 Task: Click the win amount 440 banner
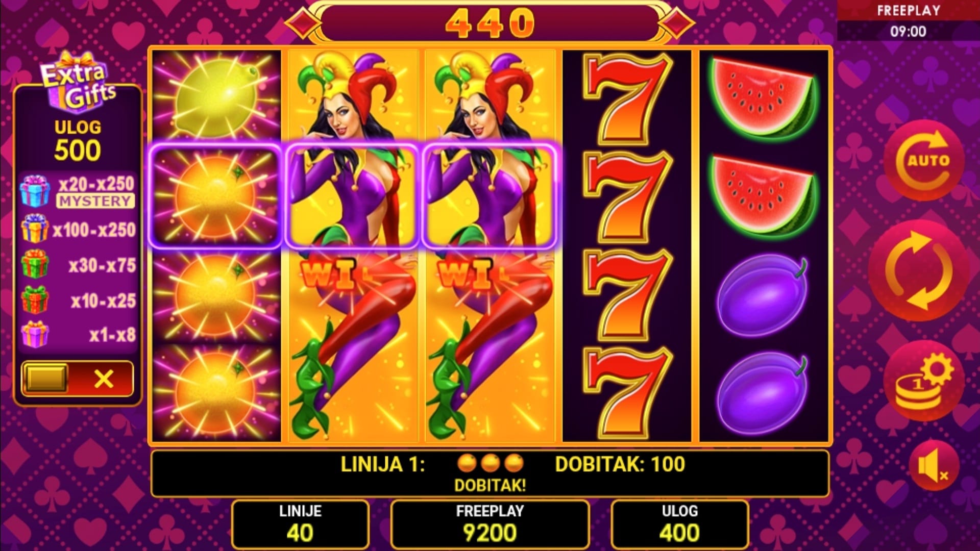coord(490,22)
